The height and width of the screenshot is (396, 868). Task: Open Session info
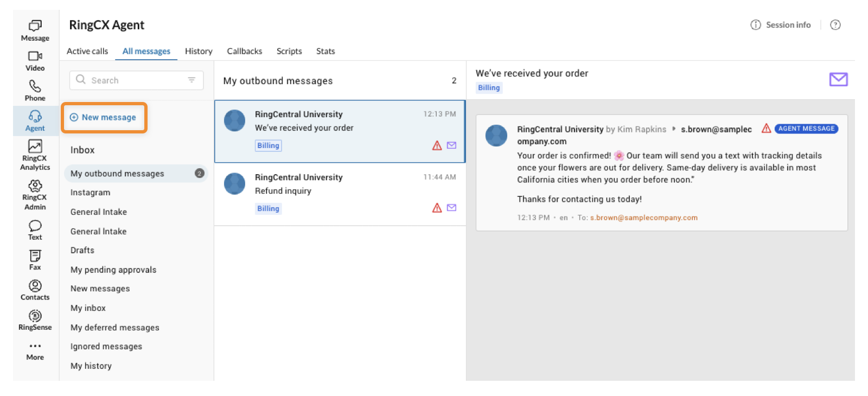pos(781,25)
